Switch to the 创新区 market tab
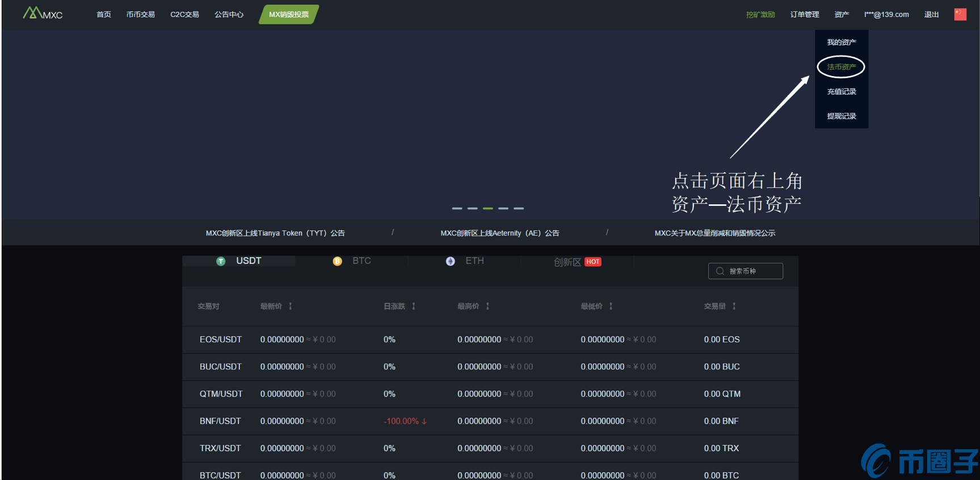The image size is (980, 480). (567, 262)
